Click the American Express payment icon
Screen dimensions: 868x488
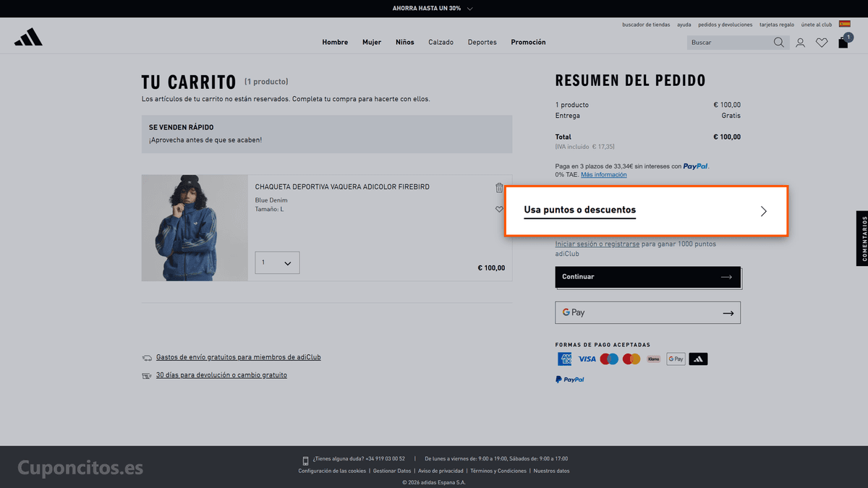tap(564, 359)
